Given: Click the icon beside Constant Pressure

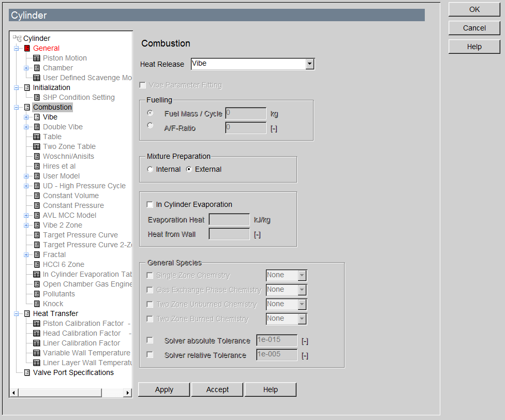Looking at the screenshot, I should pos(37,205).
